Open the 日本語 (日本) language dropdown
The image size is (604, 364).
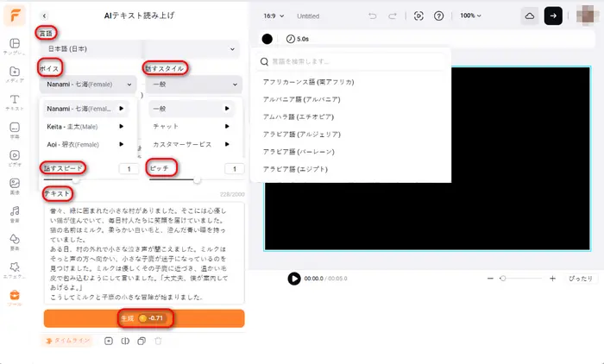coord(140,49)
